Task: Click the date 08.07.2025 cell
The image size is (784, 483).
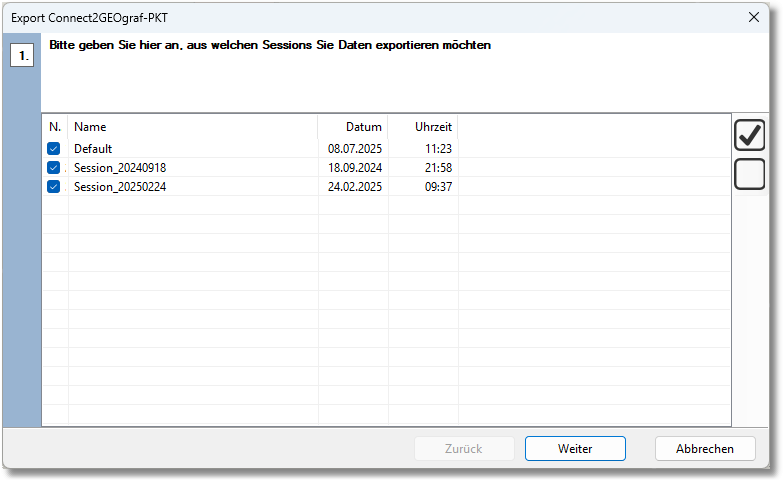Action: (x=355, y=149)
